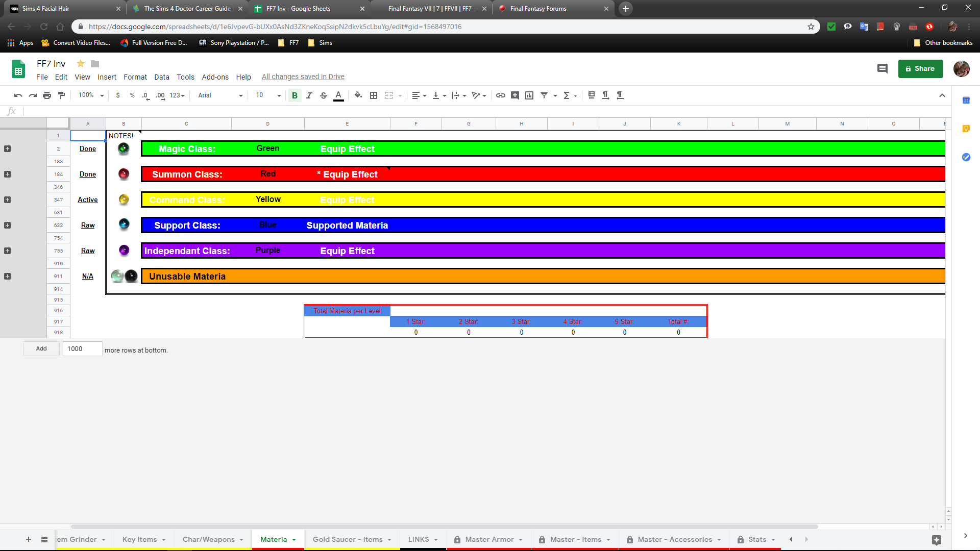
Task: Open the fill color picker
Action: [358, 95]
